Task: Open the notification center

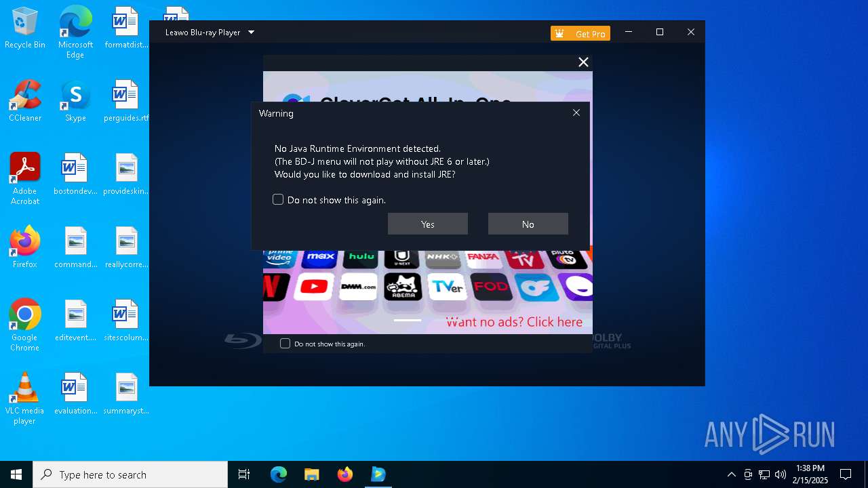Action: click(x=846, y=474)
